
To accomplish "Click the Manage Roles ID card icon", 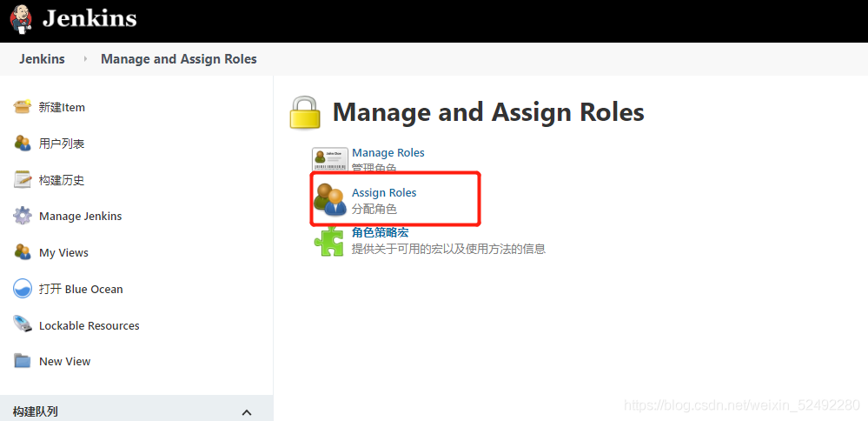I will coord(330,159).
